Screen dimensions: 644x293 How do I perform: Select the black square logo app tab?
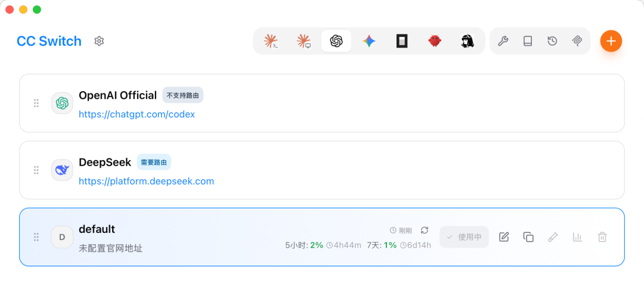(x=402, y=41)
